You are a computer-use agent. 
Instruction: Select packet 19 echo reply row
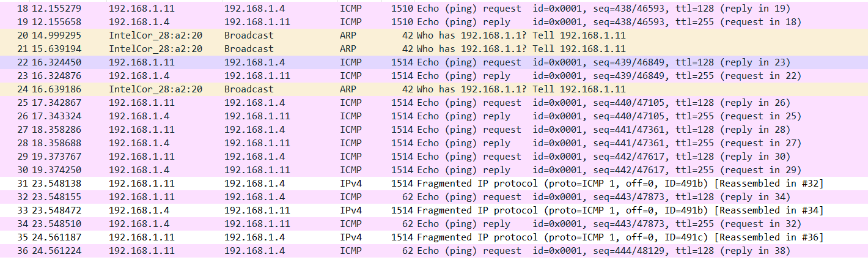tap(428, 22)
